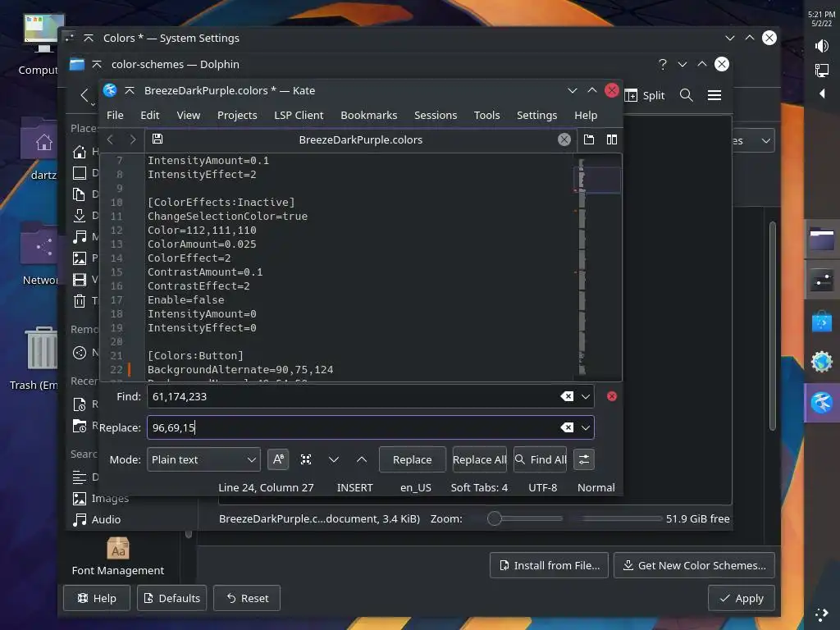Open the Trash desktop icon
Image resolution: width=840 pixels, height=630 pixels.
coord(40,358)
